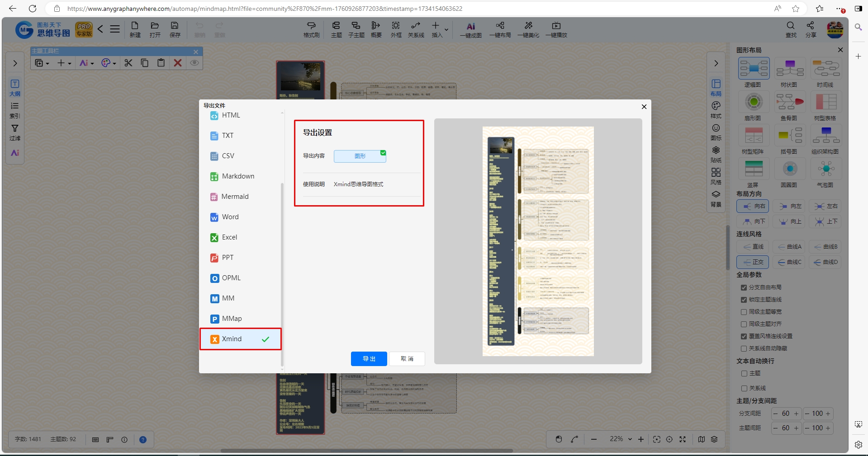
Task: Open the 索引 index panel
Action: click(15, 110)
